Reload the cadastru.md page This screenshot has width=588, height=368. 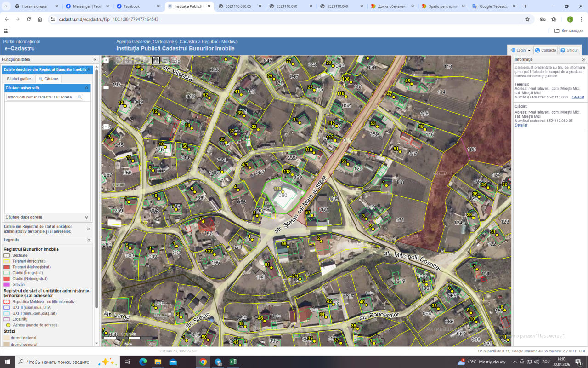click(28, 19)
